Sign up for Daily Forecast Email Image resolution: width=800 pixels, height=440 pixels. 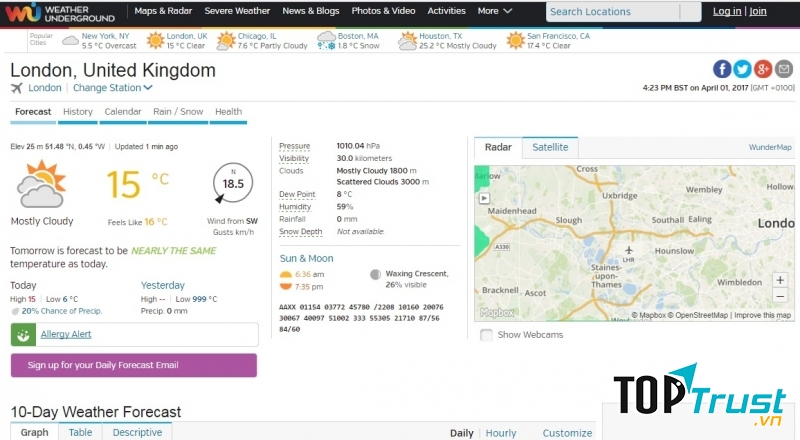point(134,365)
